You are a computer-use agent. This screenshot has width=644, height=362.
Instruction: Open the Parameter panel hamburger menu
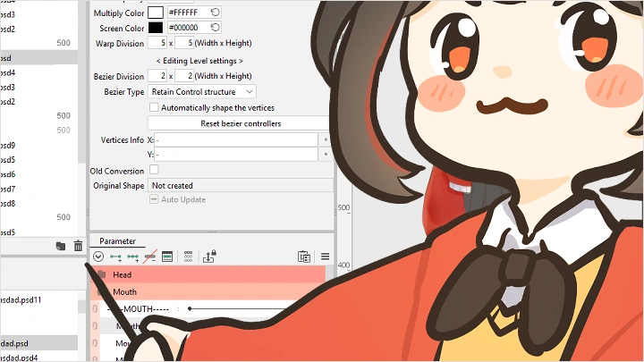325,257
